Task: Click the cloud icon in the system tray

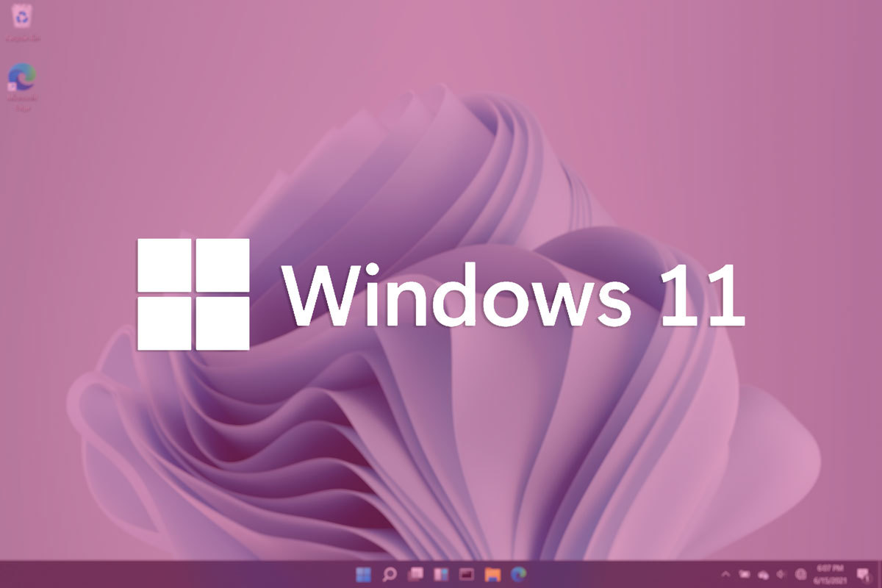Action: (763, 574)
